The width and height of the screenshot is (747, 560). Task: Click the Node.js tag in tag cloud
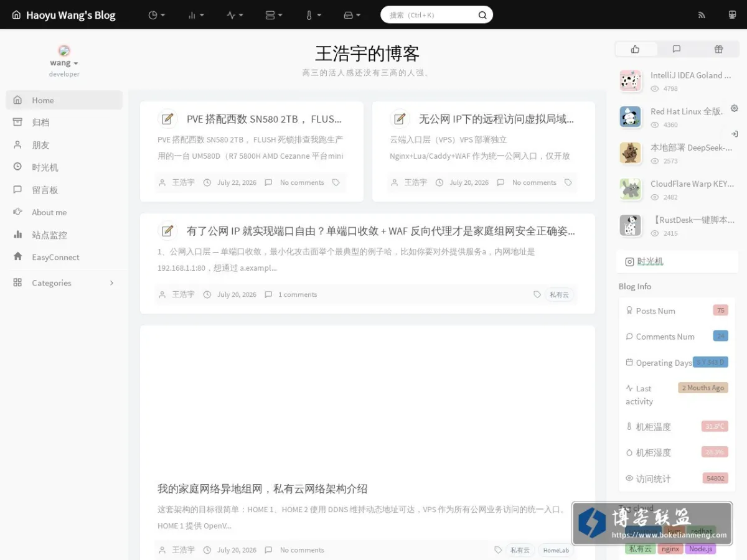point(700,549)
